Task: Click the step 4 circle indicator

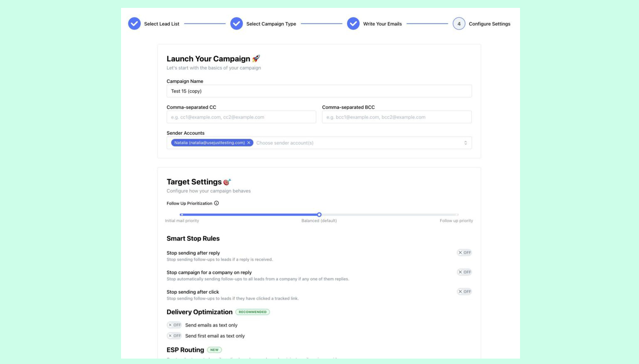Action: 459,24
